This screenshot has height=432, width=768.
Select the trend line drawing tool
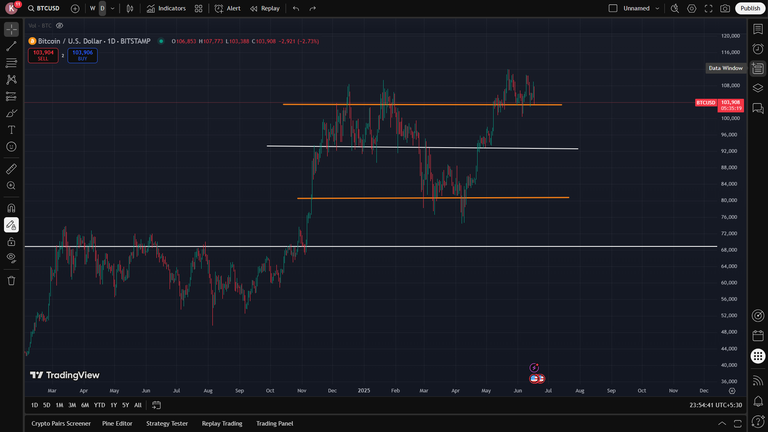pyautogui.click(x=11, y=46)
